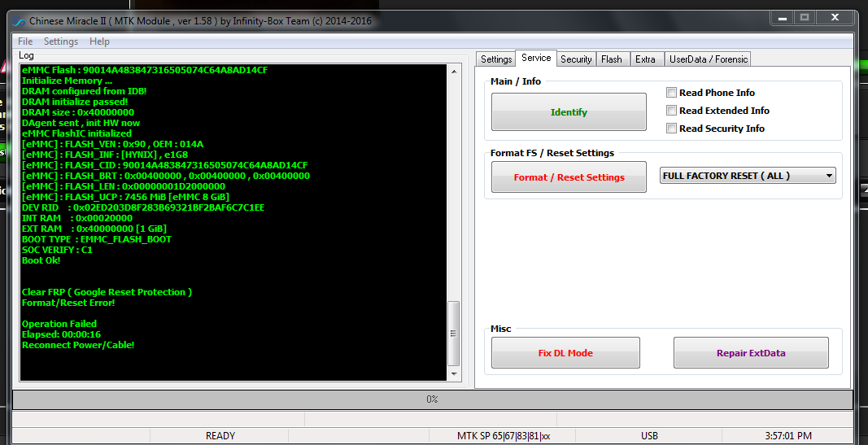The height and width of the screenshot is (445, 868).
Task: Click the 'FLASH_INF : [HYNIX] , e1G8' line
Action: pyautogui.click(x=105, y=155)
